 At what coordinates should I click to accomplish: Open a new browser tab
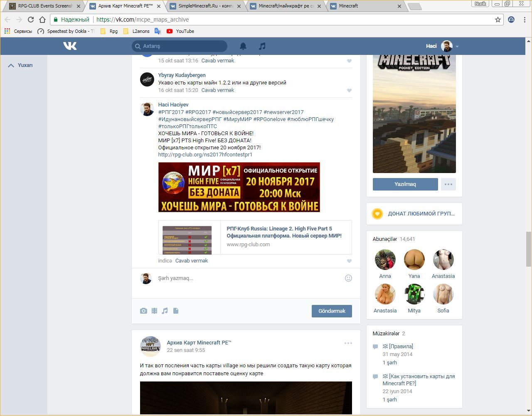click(415, 6)
